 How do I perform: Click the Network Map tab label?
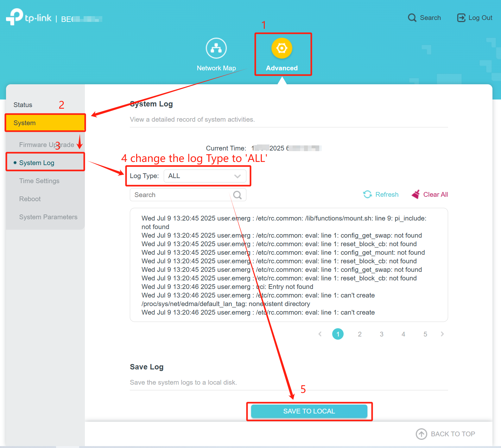[216, 68]
